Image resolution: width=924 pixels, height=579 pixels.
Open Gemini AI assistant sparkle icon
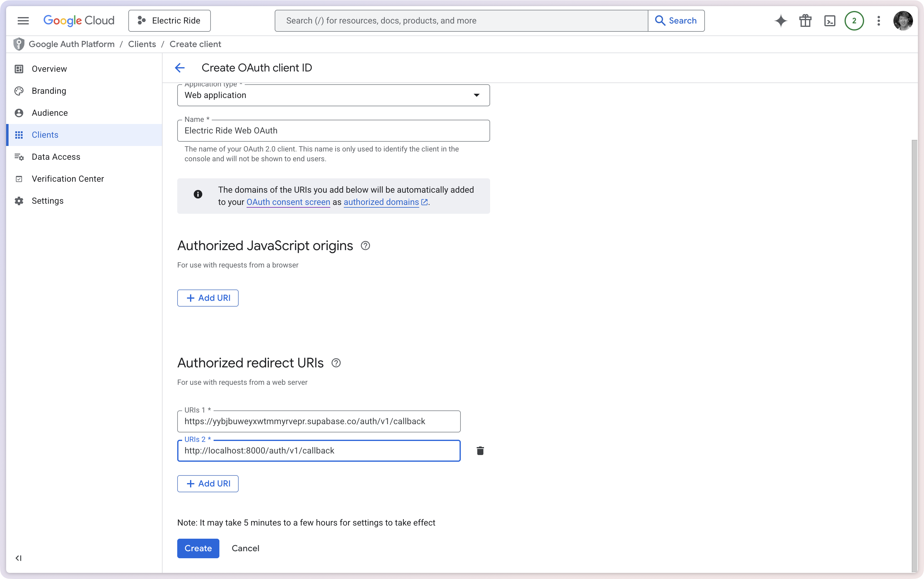780,21
